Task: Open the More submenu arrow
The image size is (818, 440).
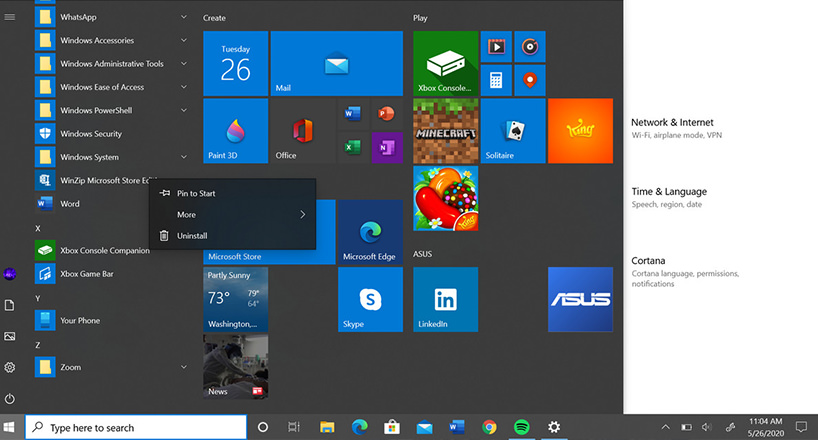Action: click(x=303, y=215)
